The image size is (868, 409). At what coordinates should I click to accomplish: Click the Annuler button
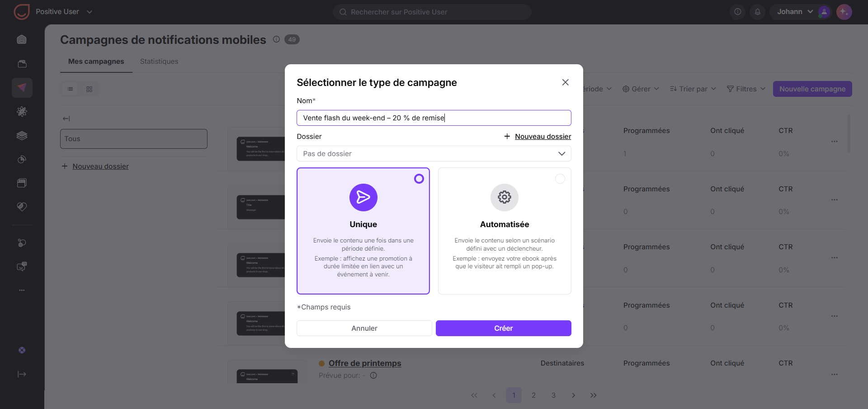pos(364,328)
